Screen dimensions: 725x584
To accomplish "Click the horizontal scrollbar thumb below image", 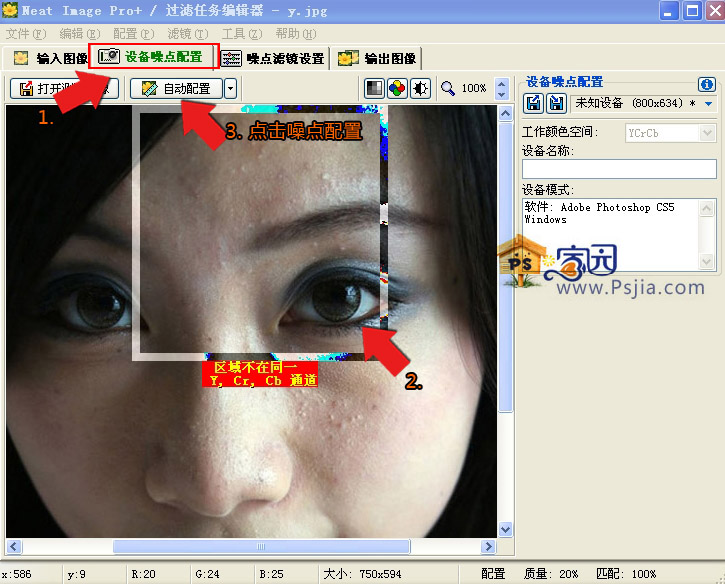I will (260, 547).
